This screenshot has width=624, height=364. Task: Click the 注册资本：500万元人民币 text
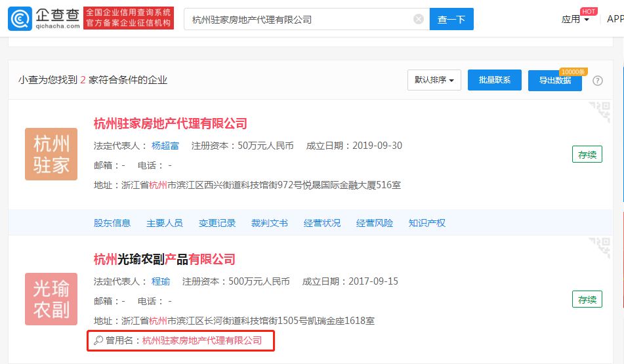[x=236, y=281]
